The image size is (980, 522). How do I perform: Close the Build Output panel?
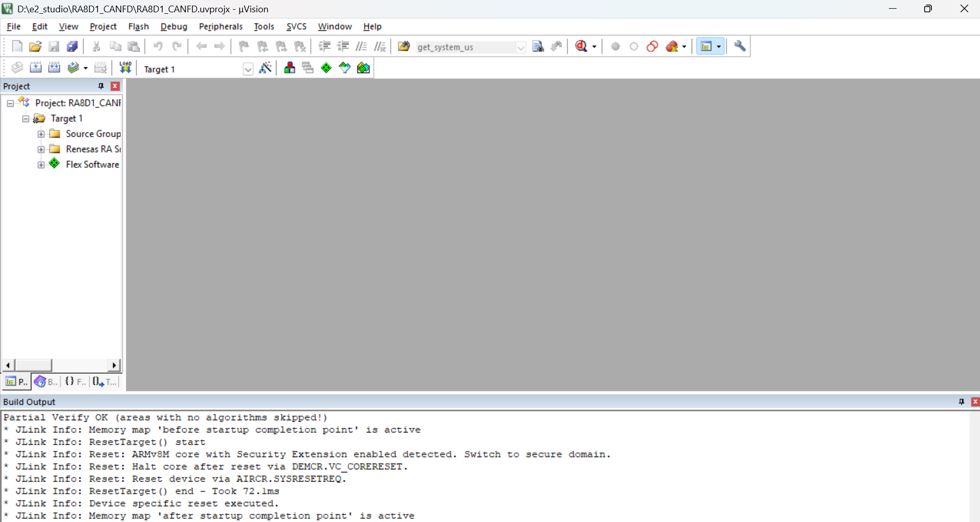click(975, 402)
